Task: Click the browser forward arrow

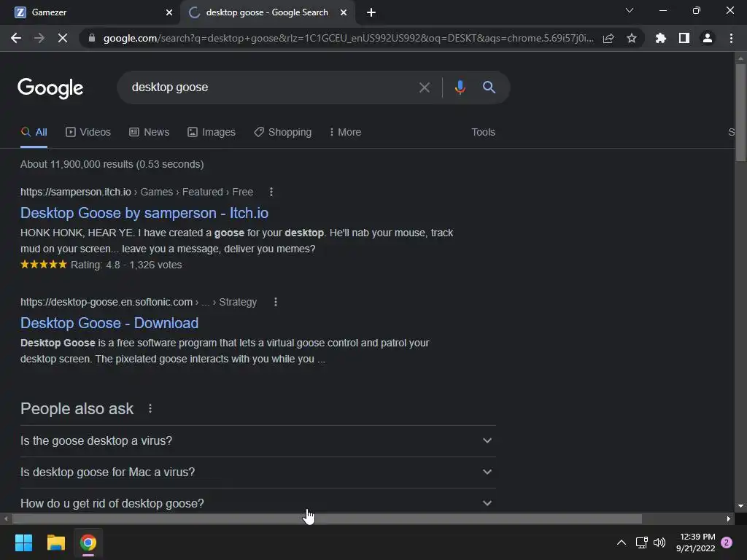Action: tap(39, 38)
